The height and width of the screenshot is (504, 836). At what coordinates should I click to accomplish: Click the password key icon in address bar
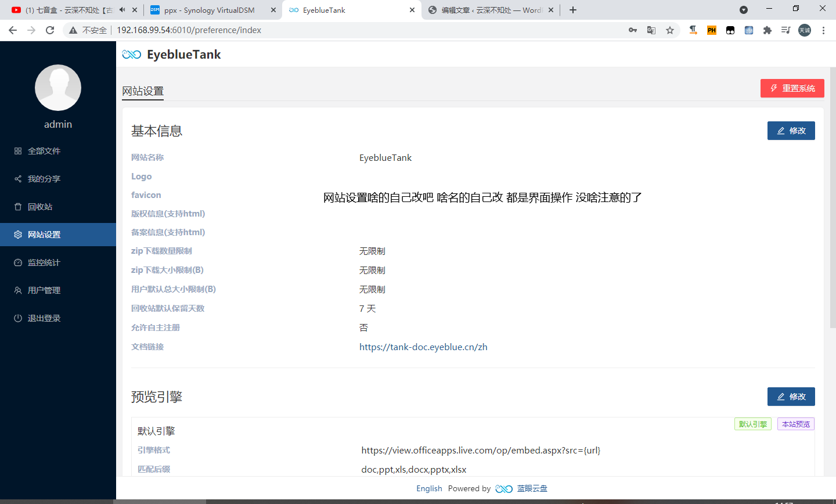click(x=633, y=30)
